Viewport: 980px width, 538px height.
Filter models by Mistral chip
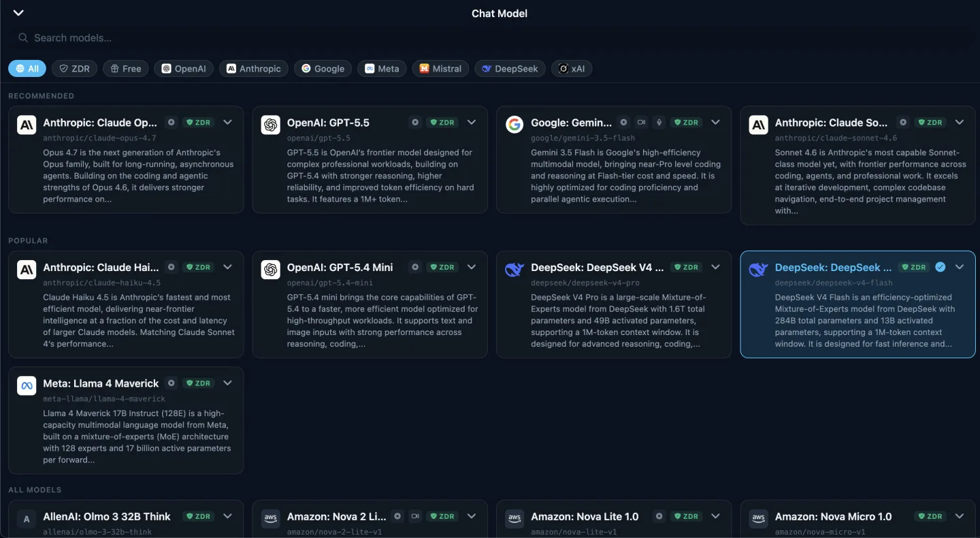click(440, 68)
